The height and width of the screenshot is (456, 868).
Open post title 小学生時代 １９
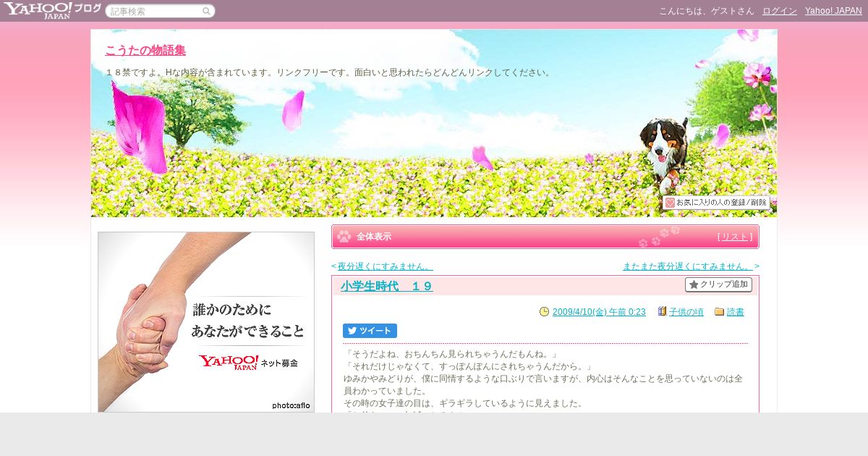coord(387,286)
